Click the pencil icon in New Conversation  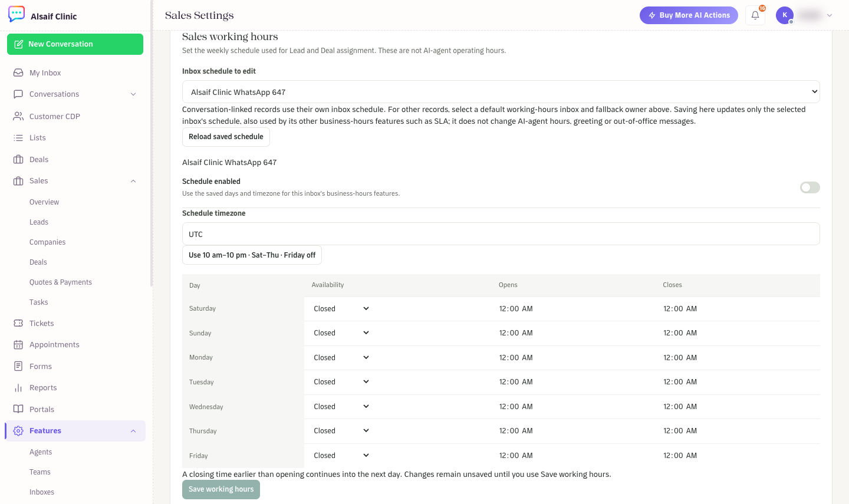point(19,44)
